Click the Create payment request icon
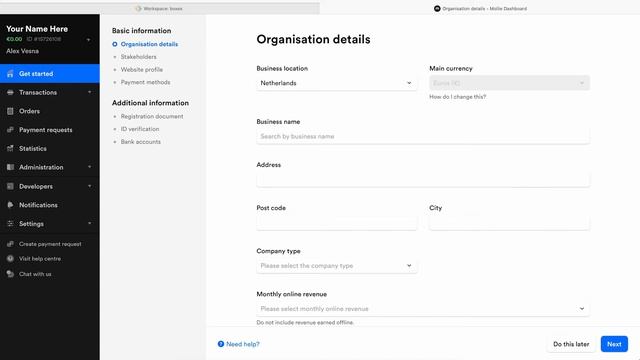 10,244
